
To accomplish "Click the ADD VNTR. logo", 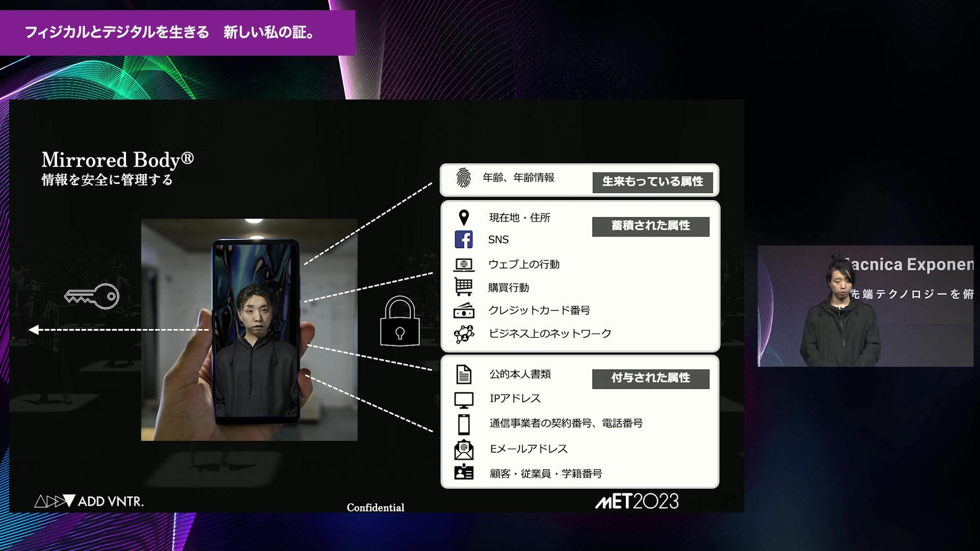I will (89, 501).
